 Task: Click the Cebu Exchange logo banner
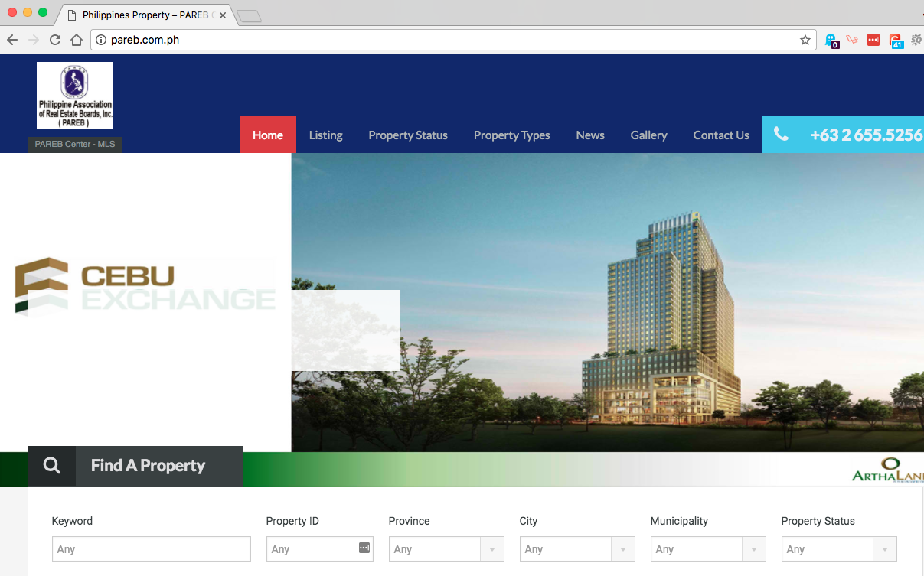coord(145,286)
